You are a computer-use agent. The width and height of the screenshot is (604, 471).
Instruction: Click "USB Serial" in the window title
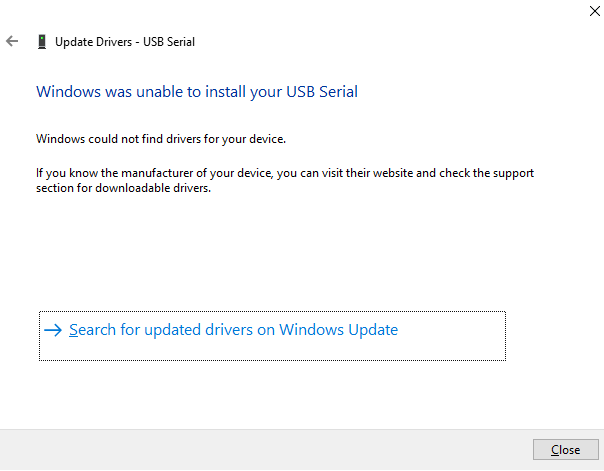pyautogui.click(x=169, y=42)
